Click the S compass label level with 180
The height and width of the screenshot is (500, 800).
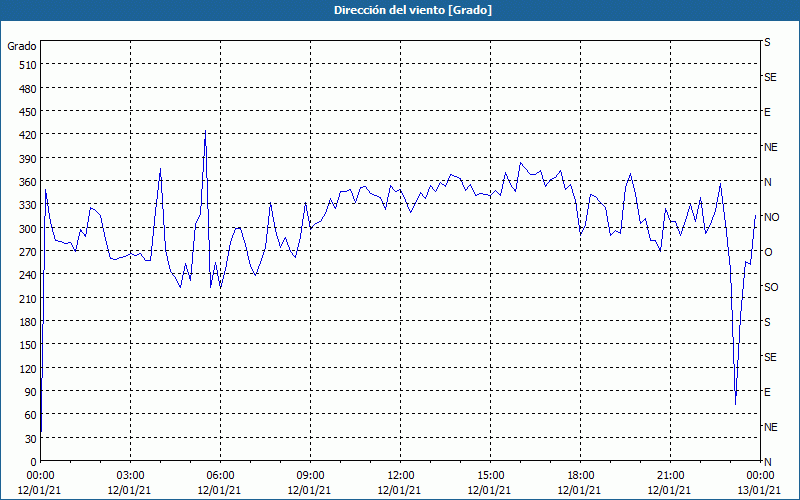coord(767,322)
